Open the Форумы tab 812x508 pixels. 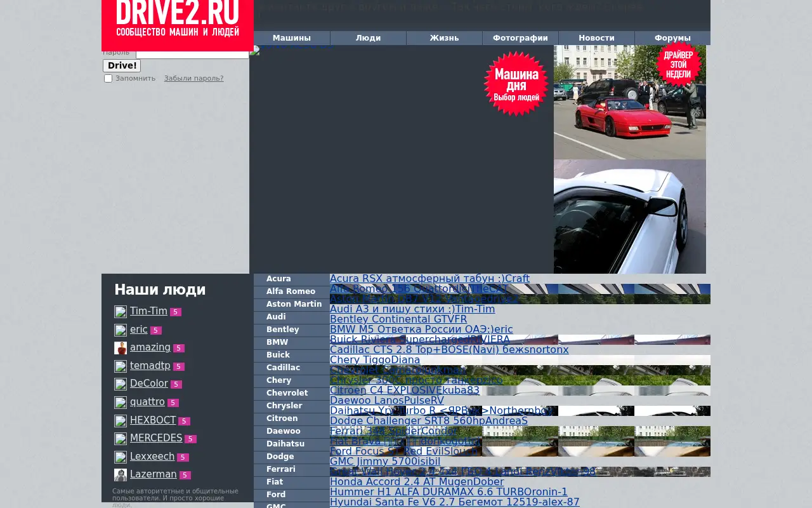click(672, 38)
